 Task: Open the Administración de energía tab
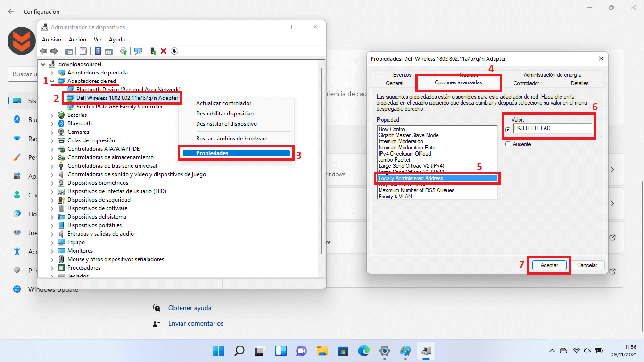(x=553, y=75)
